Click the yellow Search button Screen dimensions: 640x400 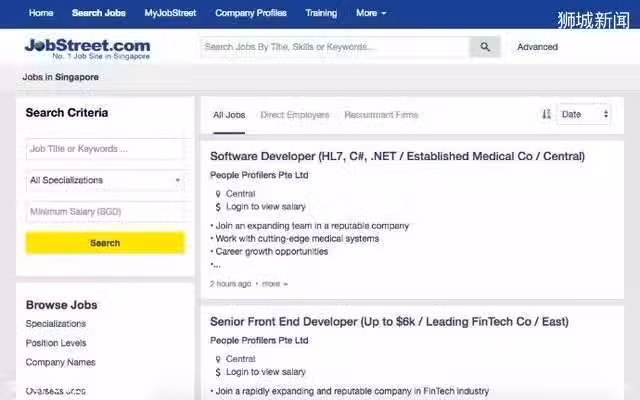pos(105,243)
